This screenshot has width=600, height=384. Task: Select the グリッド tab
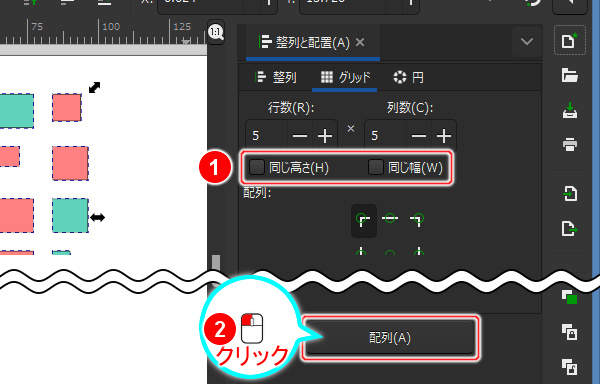tap(346, 77)
